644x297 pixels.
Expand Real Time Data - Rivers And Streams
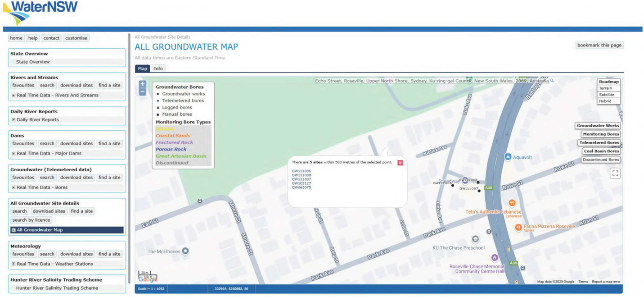[x=14, y=96]
